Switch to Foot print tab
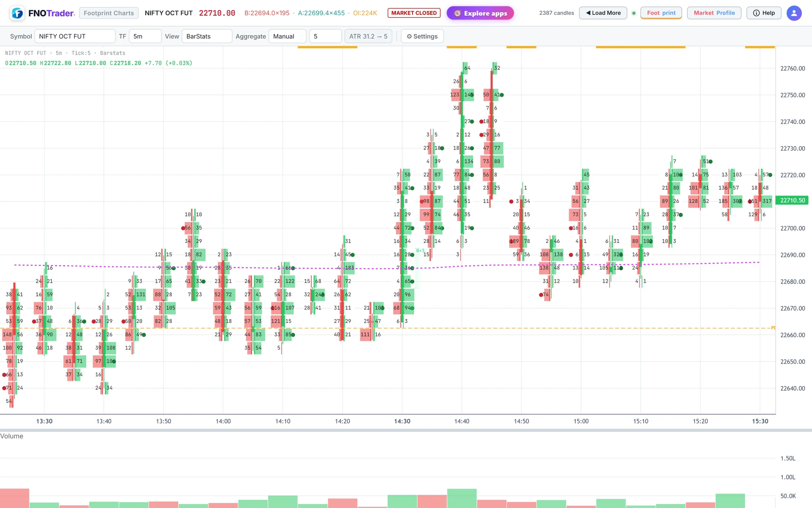Screen dimensions: 812x508 (661, 13)
